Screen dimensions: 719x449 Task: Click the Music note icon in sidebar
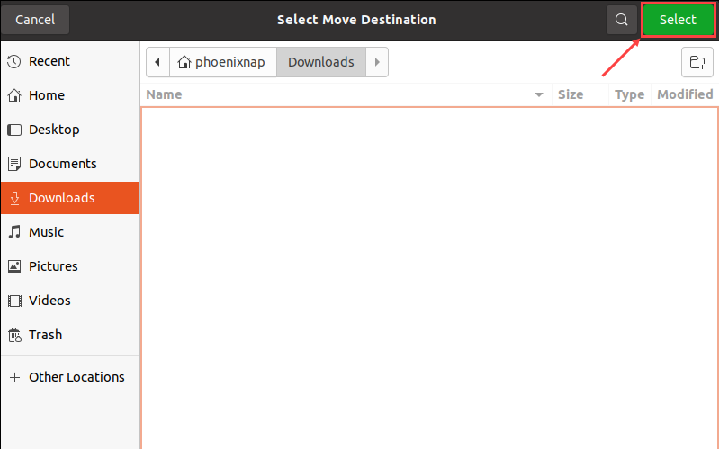coord(14,232)
